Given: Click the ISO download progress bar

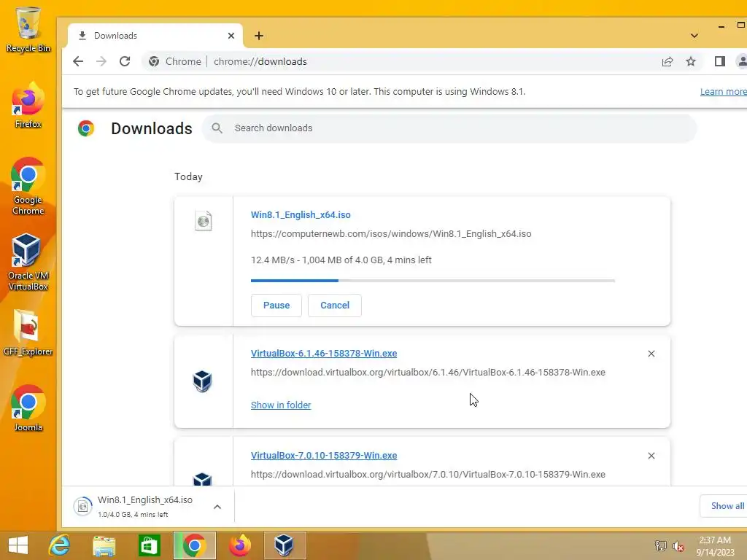Looking at the screenshot, I should pyautogui.click(x=433, y=281).
